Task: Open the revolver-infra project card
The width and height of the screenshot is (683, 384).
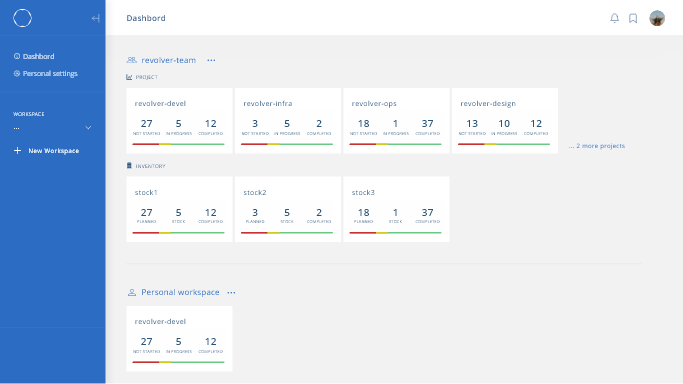Action: pyautogui.click(x=288, y=121)
